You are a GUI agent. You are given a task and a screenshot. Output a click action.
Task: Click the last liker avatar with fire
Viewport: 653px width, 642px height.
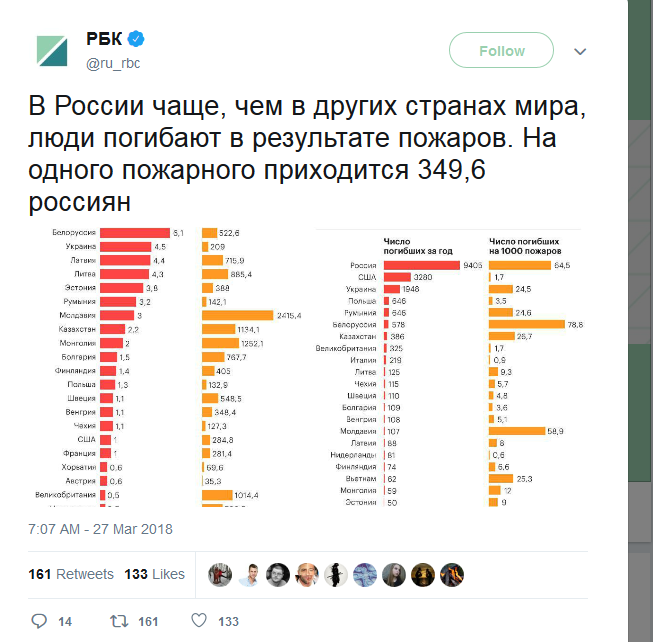(452, 575)
